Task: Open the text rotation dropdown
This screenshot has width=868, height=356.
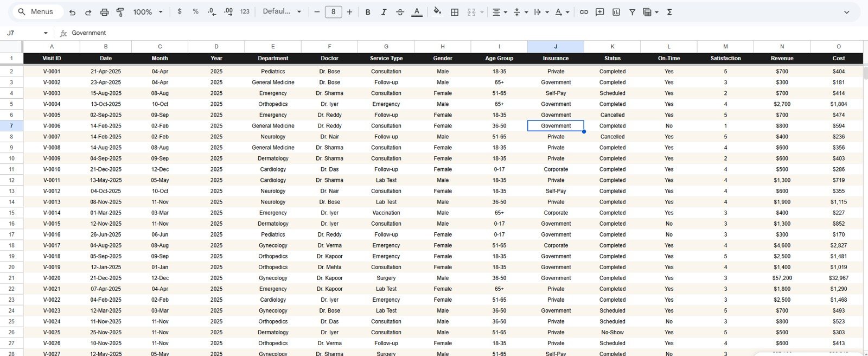Action: (561, 12)
